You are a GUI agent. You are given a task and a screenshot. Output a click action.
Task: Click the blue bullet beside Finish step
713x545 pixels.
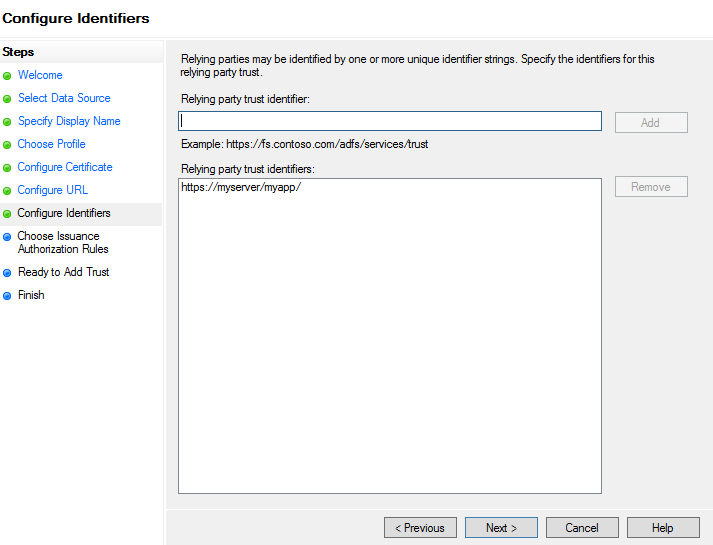point(7,296)
